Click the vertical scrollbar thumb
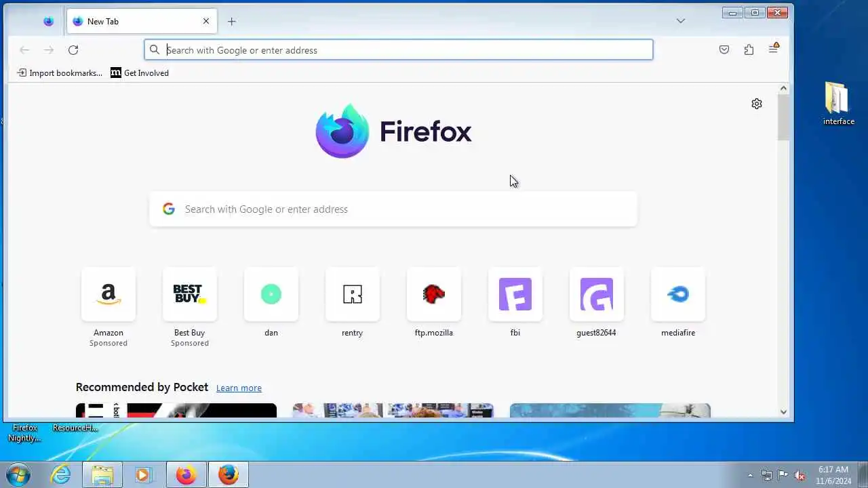 [x=783, y=117]
